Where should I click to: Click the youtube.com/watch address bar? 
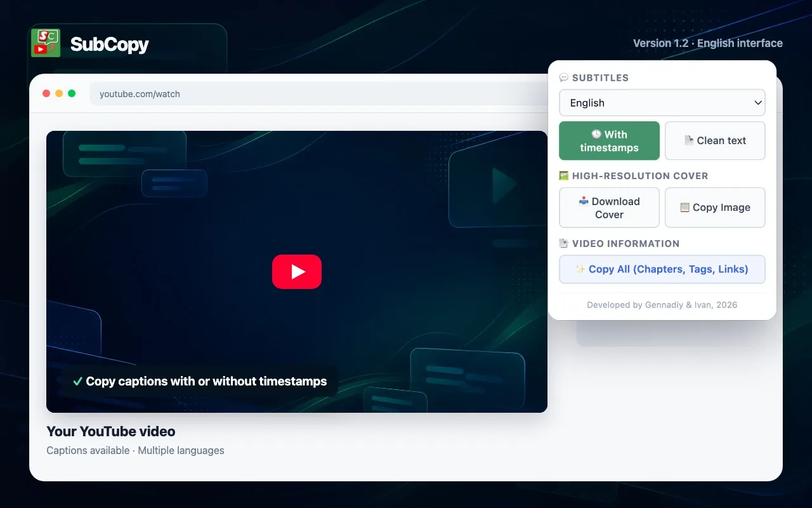coord(317,94)
